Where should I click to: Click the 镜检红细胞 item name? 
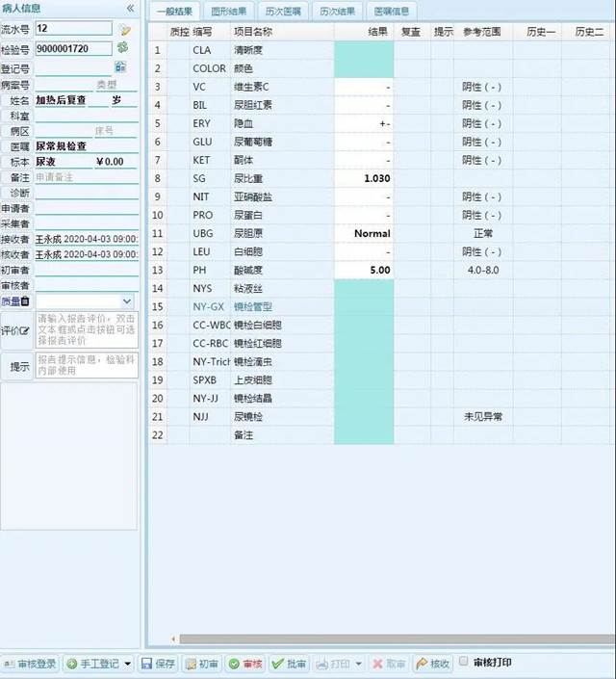(258, 344)
